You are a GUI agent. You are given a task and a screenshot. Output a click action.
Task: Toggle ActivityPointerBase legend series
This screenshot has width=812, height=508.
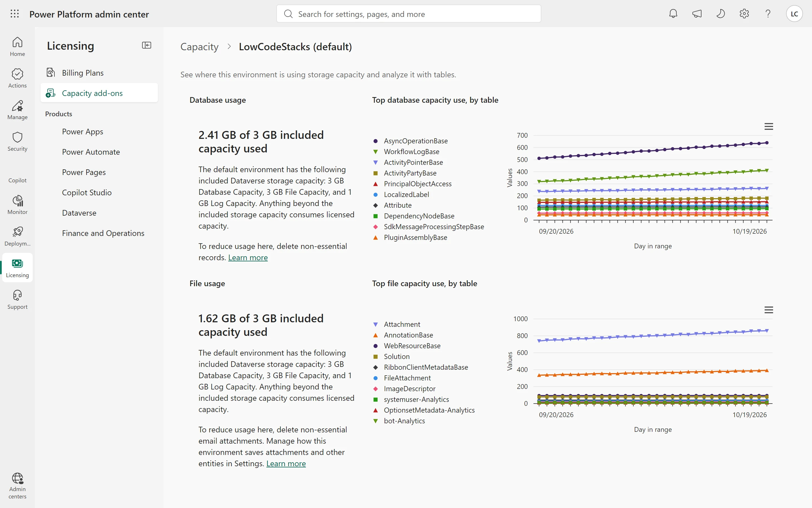pyautogui.click(x=408, y=162)
